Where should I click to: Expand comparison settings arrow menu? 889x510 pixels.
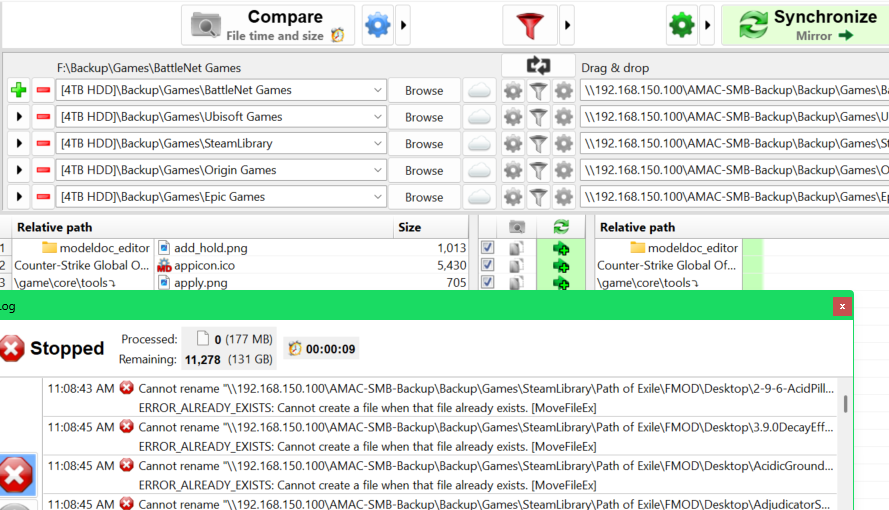(403, 25)
